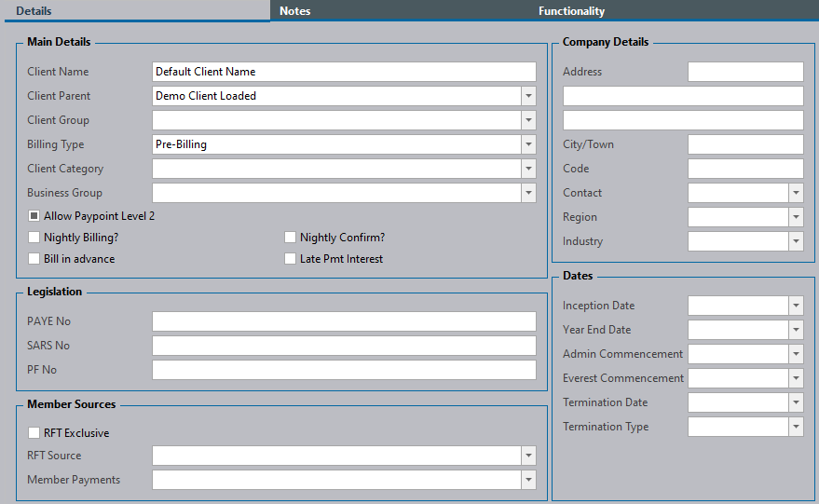The height and width of the screenshot is (504, 819).
Task: Click the SARS No input field
Action: point(344,346)
